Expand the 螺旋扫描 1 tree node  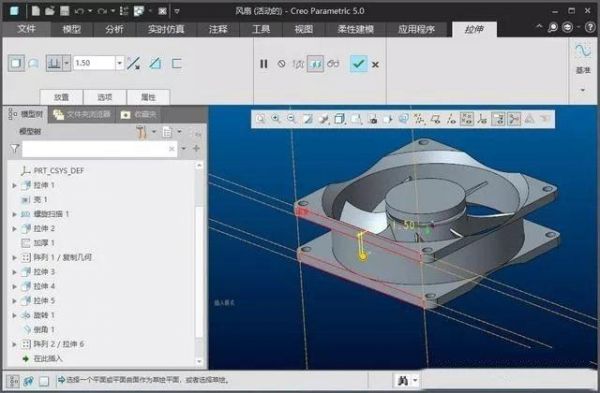(x=14, y=214)
